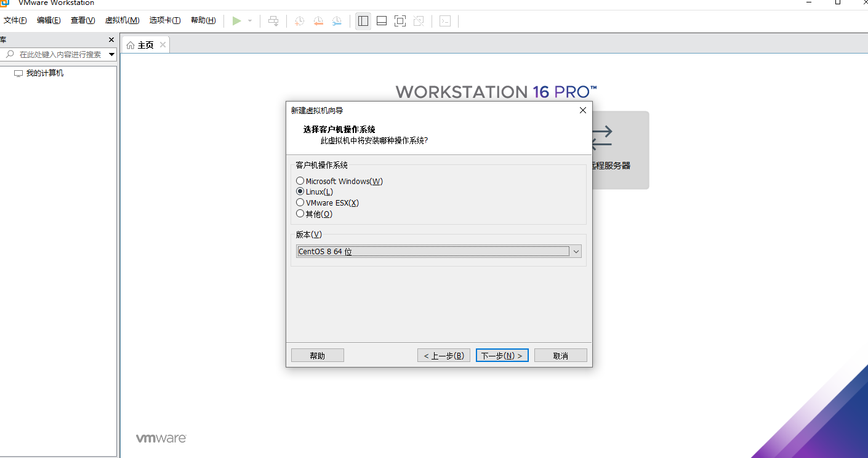Click the 取消 cancel button
Image resolution: width=868 pixels, height=458 pixels.
[561, 356]
